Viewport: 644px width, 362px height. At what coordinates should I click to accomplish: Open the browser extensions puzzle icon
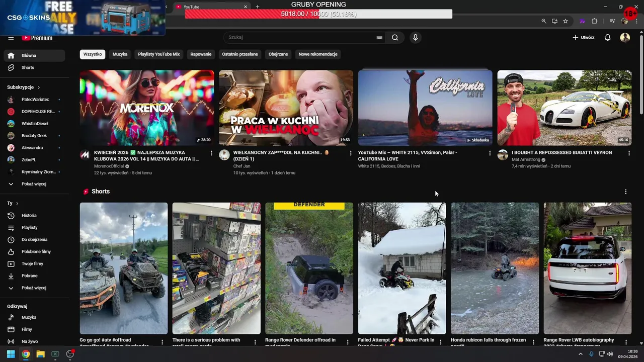point(595,21)
